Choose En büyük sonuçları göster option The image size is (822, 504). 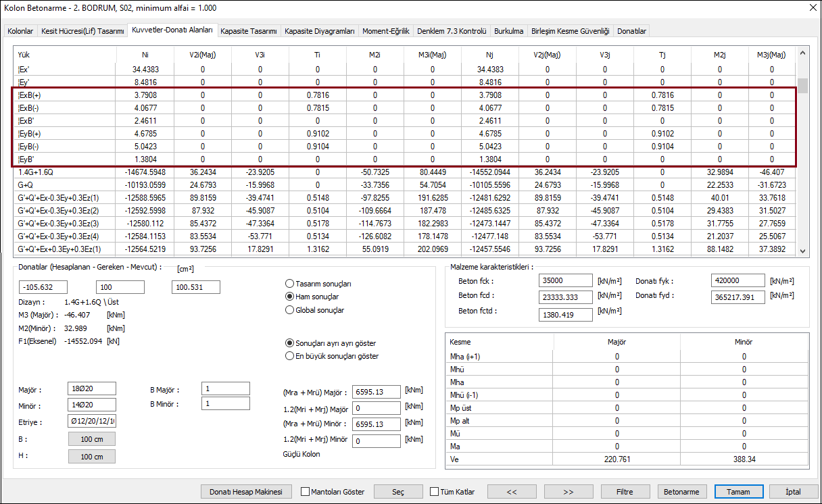pos(291,356)
